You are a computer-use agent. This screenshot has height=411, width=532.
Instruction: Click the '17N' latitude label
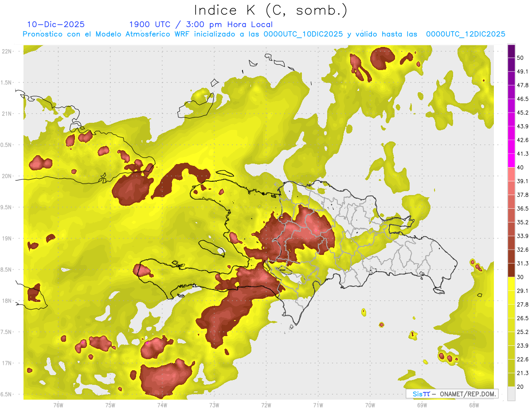pyautogui.click(x=7, y=363)
